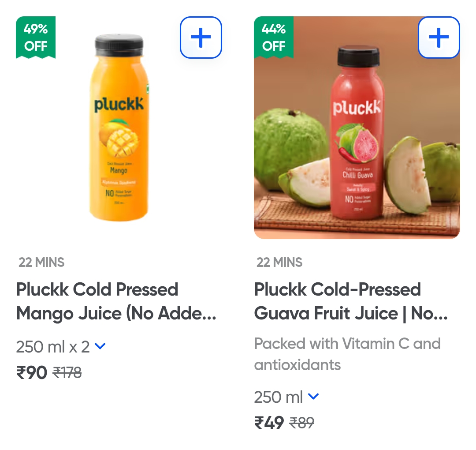The height and width of the screenshot is (450, 476).
Task: Click the 44% OFF discount badge
Action: (x=274, y=37)
